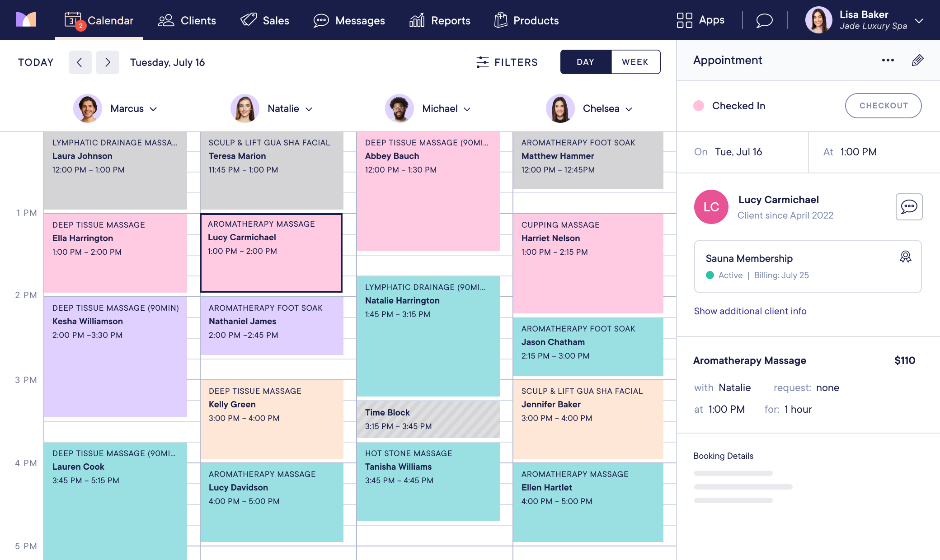Open Messages via speech bubble icon
The image size is (940, 560).
321,20
